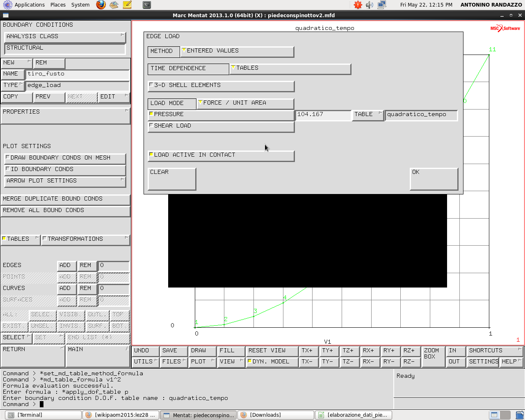Open the TABLE selector next to pressure value

(368, 115)
